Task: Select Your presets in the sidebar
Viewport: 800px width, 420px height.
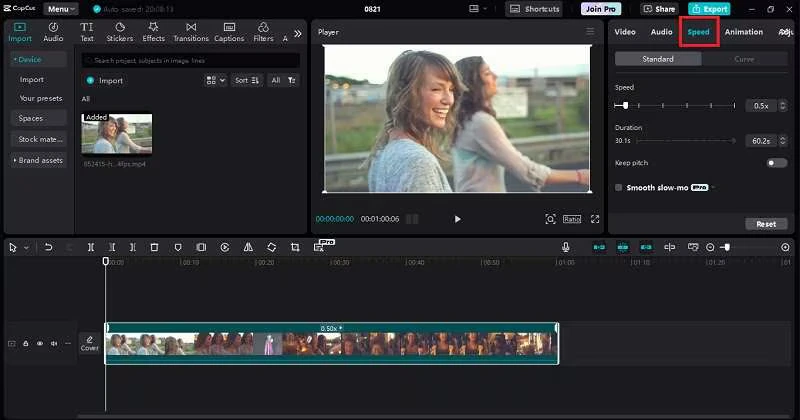Action: click(41, 98)
